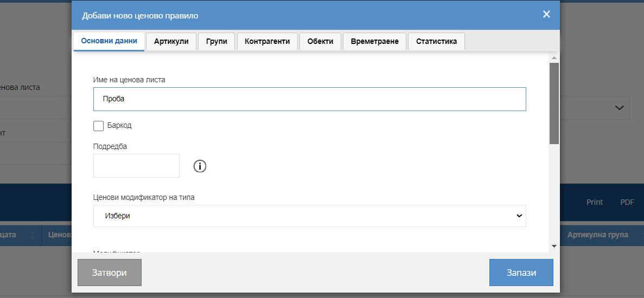The height and width of the screenshot is (298, 644).
Task: Focus the Име на ценова листа field
Action: [310, 99]
